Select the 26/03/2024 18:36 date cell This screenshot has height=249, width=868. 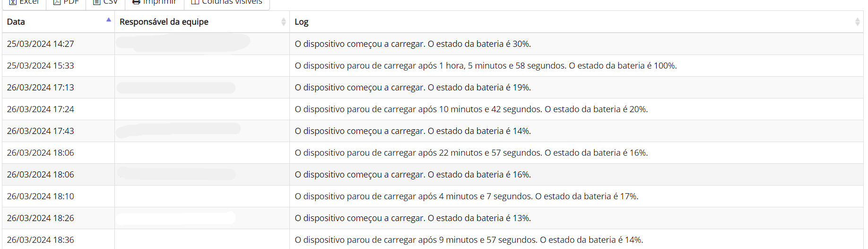coord(40,240)
